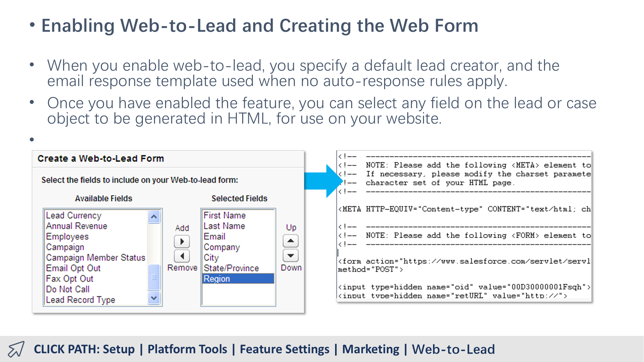This screenshot has height=362, width=644.
Task: Select Annual Revenue in Available Fields
Action: [x=76, y=226]
